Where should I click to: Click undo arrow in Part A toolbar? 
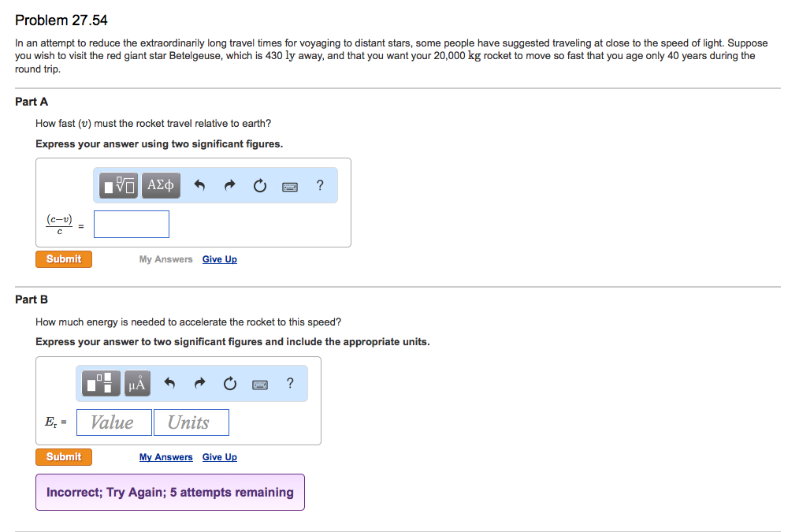(x=199, y=186)
